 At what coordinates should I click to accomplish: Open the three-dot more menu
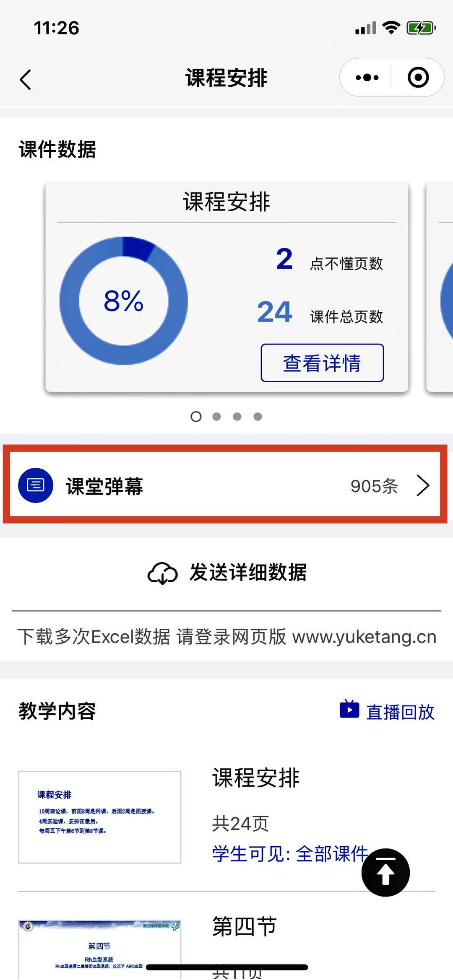pos(367,78)
